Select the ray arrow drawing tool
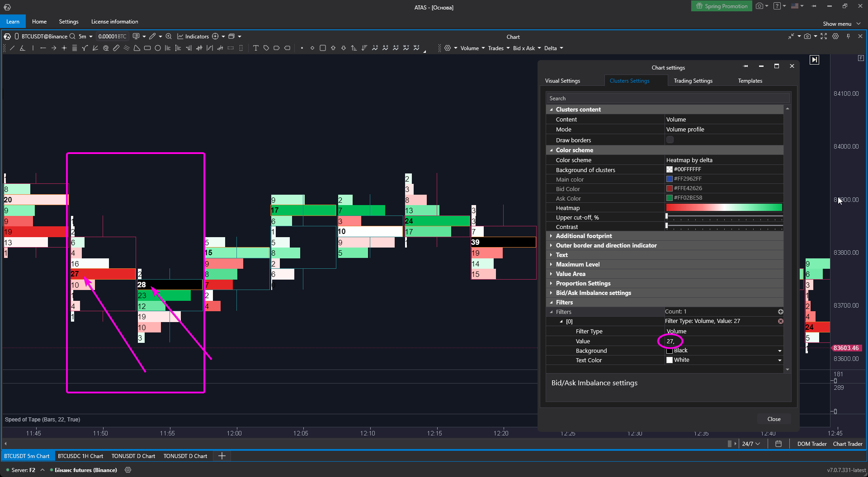This screenshot has width=868, height=477. coord(53,48)
